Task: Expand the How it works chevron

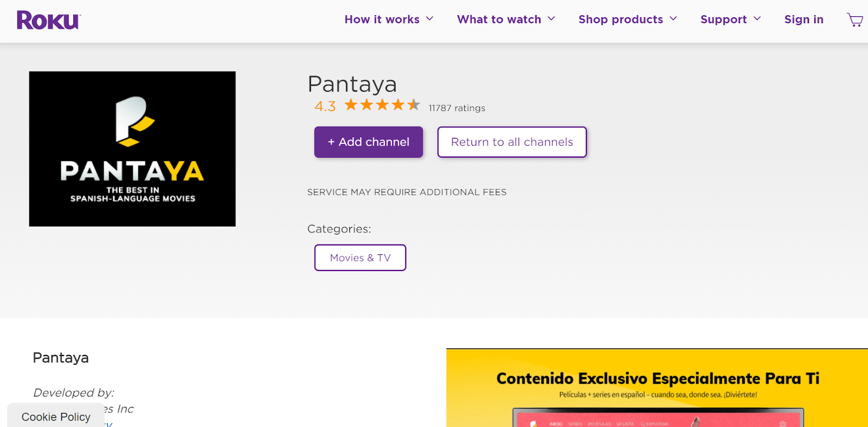Action: pyautogui.click(x=430, y=19)
